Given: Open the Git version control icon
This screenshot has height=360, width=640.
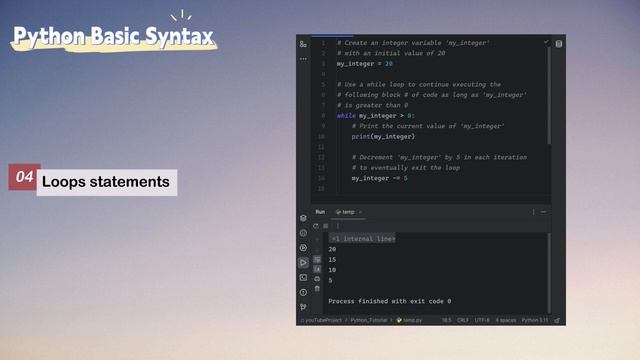Looking at the screenshot, I should [303, 307].
